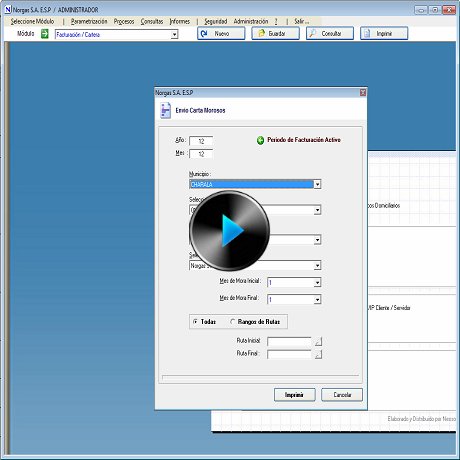Expand the third dropdown arrow behind play overlay

[x=317, y=240]
